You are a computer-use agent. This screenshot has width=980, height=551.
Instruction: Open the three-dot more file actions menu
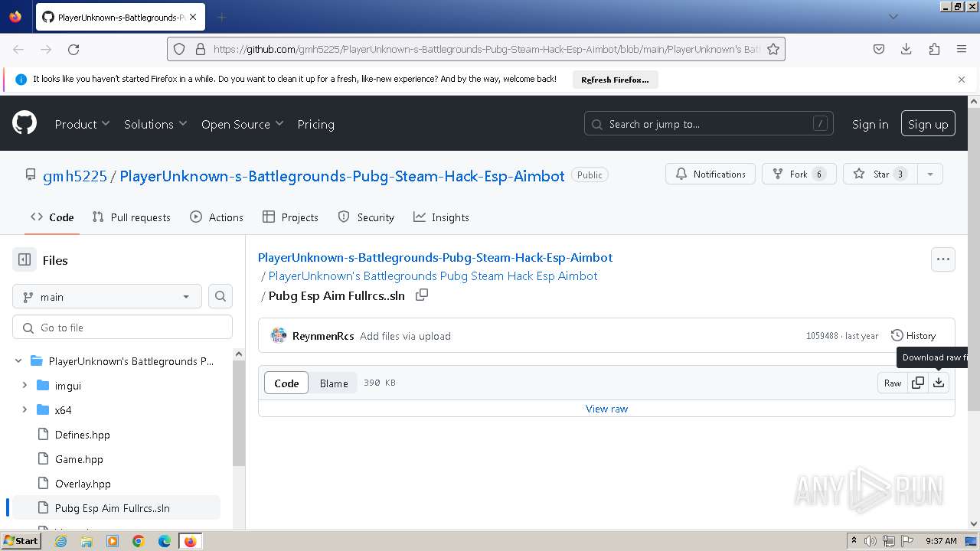[943, 259]
